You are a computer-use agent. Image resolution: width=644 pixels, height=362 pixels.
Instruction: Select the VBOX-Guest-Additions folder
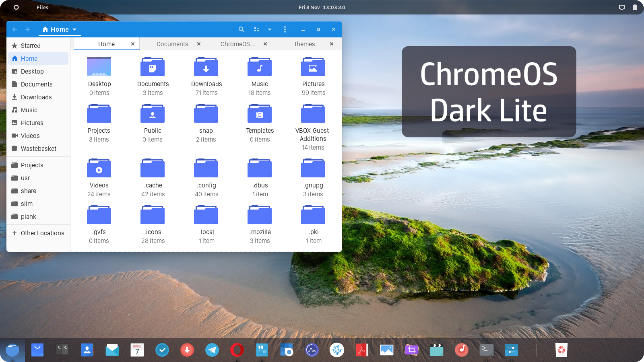(313, 113)
